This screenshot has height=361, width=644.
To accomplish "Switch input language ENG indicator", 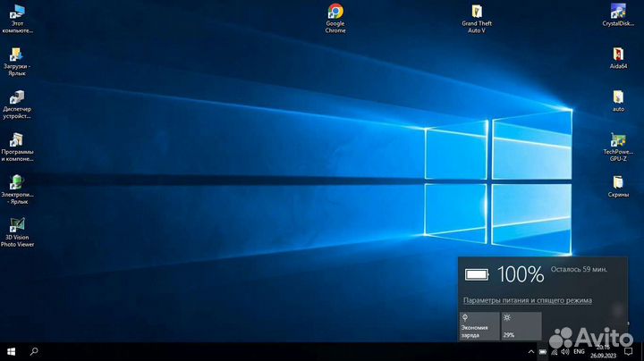I will [x=579, y=351].
